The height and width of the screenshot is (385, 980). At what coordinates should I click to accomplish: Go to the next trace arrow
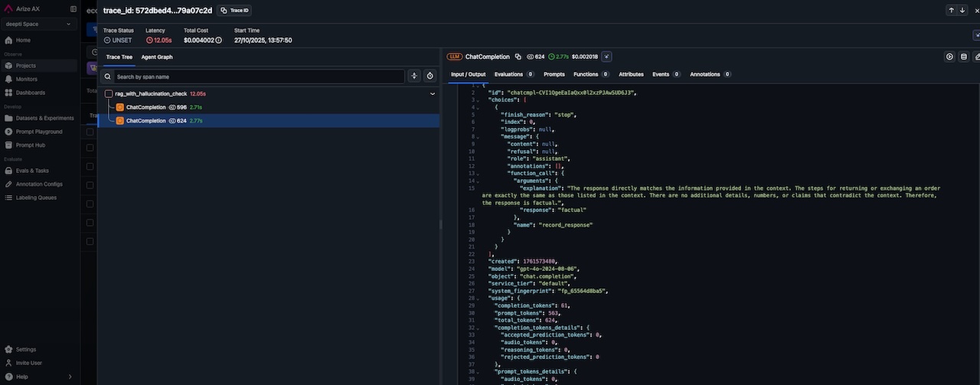click(961, 11)
